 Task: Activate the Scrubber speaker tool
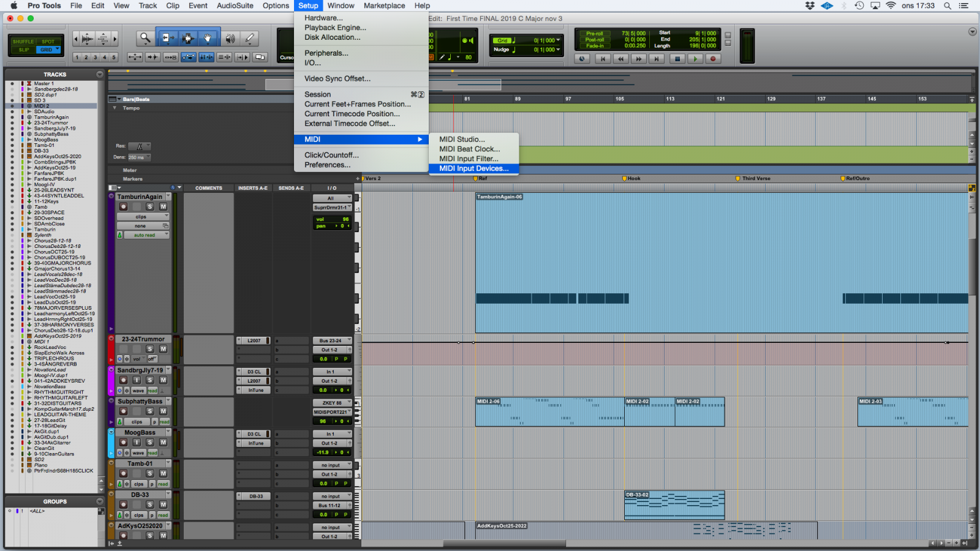(230, 39)
